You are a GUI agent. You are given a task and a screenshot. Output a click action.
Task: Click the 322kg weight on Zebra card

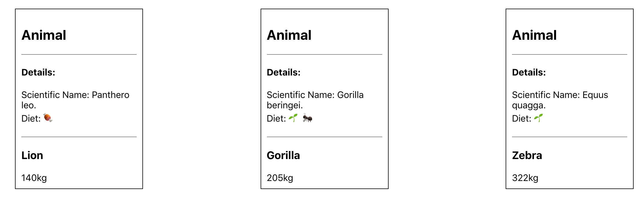(525, 178)
